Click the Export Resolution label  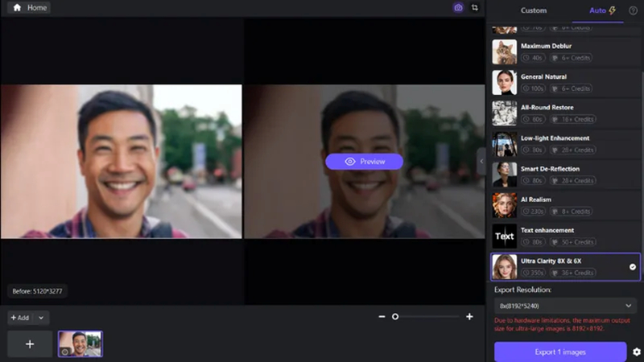522,290
